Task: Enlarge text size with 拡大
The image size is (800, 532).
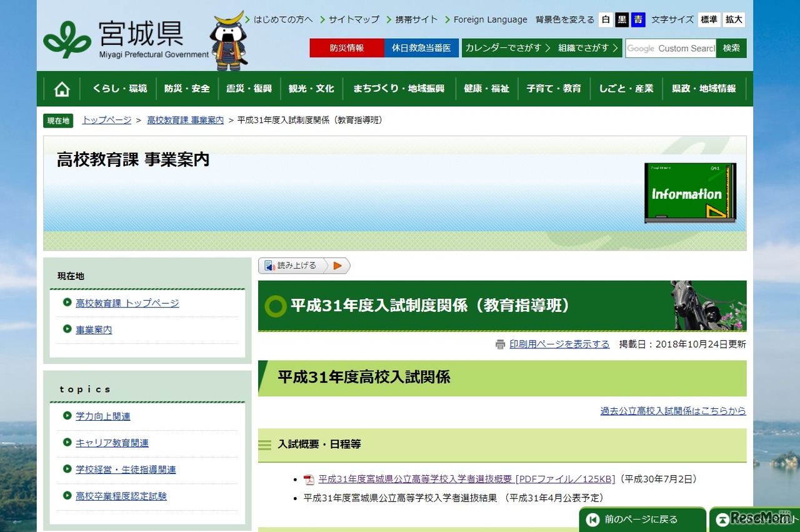Action: [x=734, y=20]
